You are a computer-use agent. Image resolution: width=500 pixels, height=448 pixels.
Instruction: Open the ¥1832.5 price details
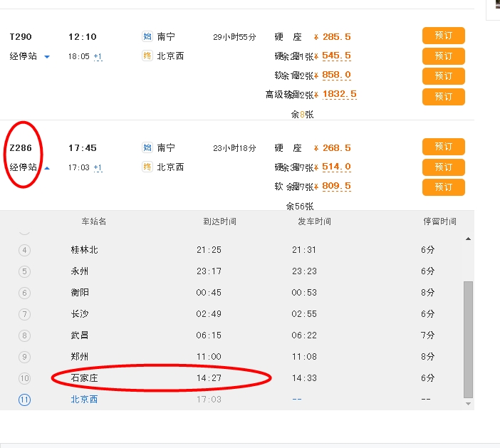pyautogui.click(x=339, y=94)
